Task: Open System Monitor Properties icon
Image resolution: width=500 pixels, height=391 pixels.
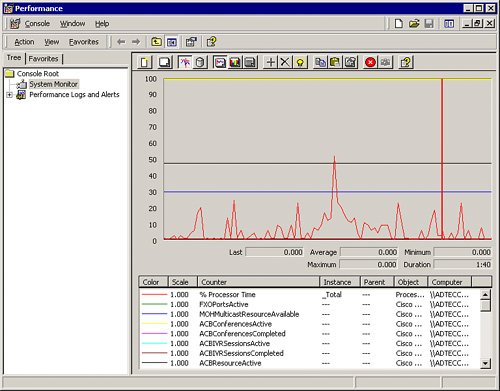Action: coord(350,62)
